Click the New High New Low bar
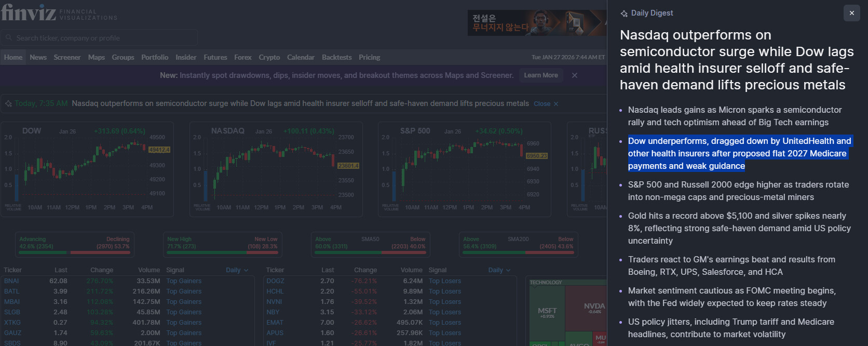Viewport: 868px width, 346px height. 222,245
